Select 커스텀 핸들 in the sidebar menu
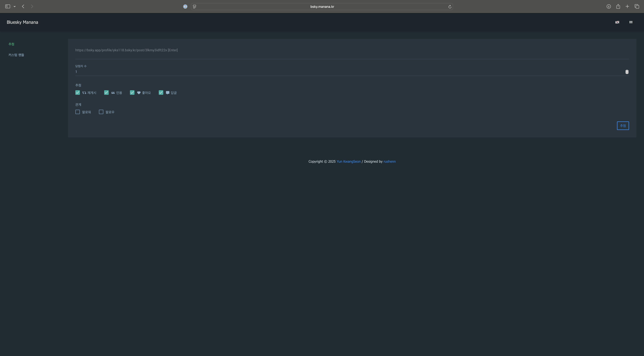644x356 pixels. [16, 55]
